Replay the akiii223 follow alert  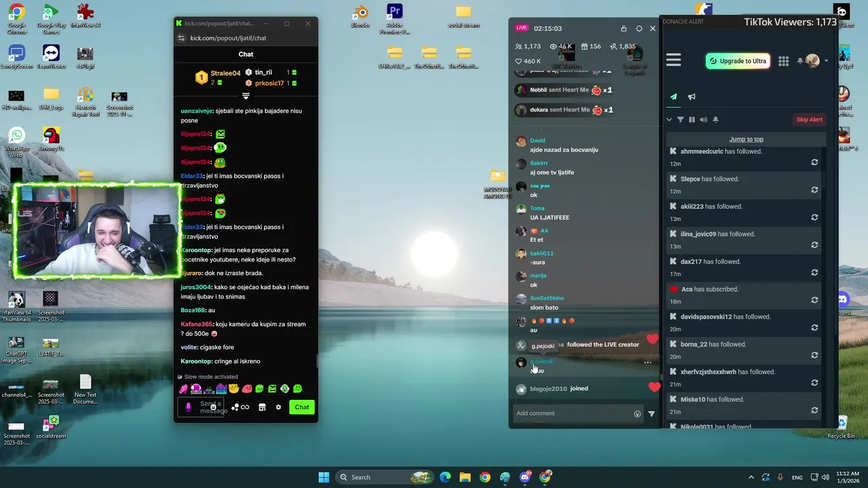(814, 218)
